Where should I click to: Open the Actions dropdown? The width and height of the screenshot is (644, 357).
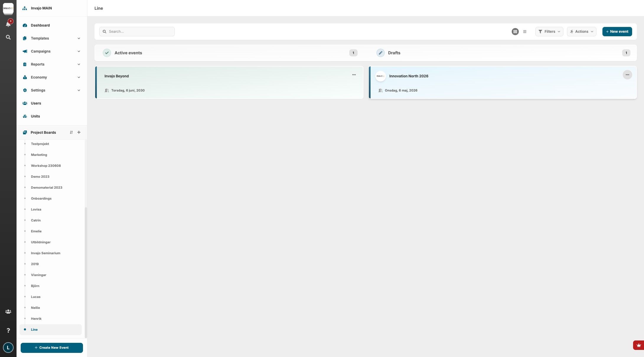[581, 32]
